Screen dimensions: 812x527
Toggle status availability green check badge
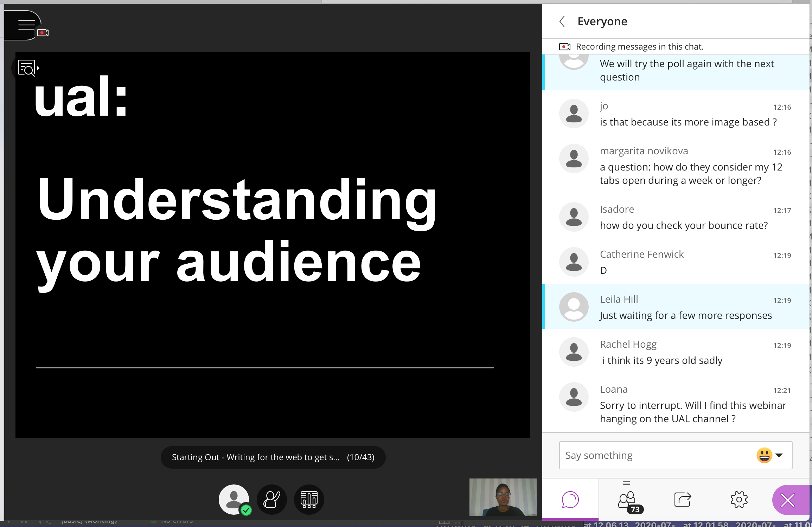click(x=246, y=510)
